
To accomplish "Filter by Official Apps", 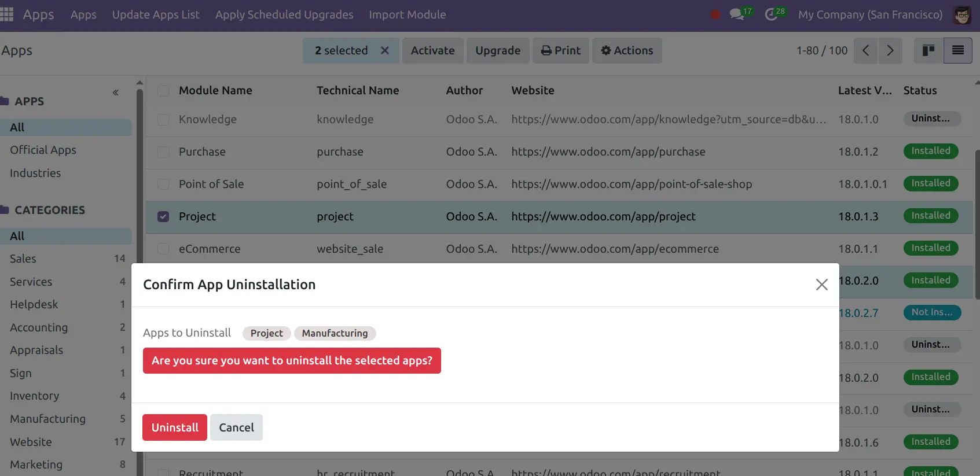I will 66,150.
